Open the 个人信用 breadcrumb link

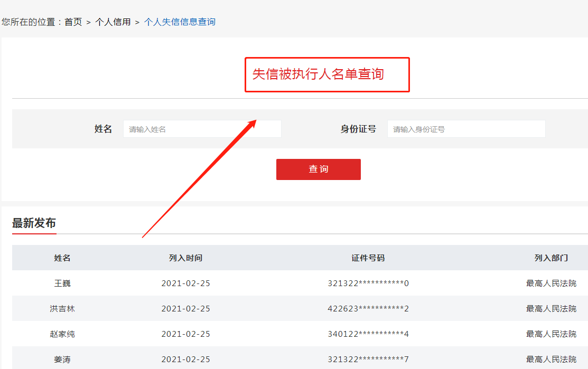tap(113, 22)
